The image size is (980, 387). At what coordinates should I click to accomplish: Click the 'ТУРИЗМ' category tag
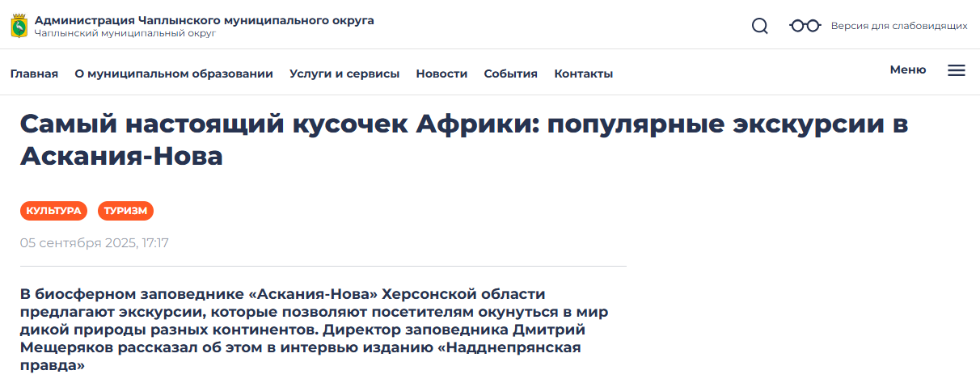pyautogui.click(x=125, y=211)
